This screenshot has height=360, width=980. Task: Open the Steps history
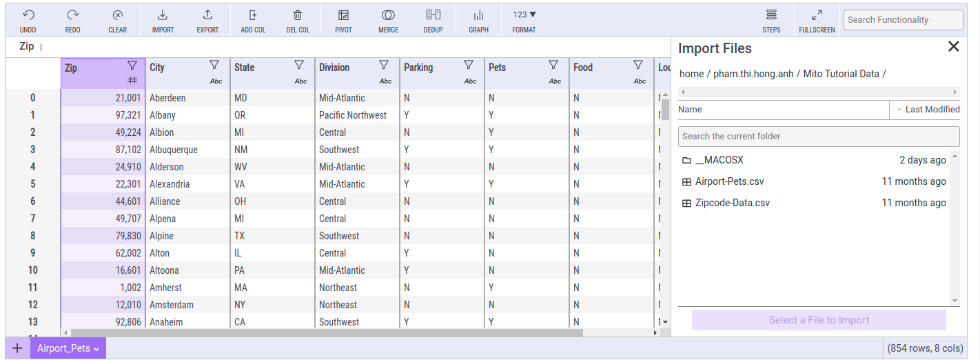771,15
